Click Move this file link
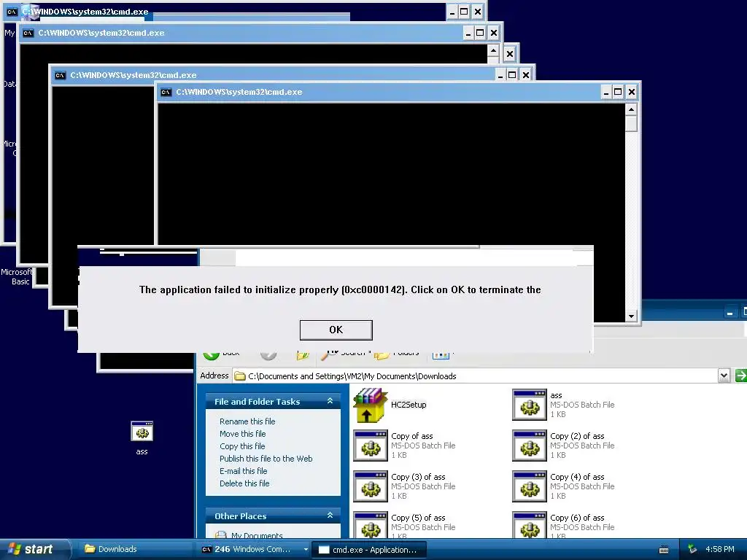 pos(242,434)
